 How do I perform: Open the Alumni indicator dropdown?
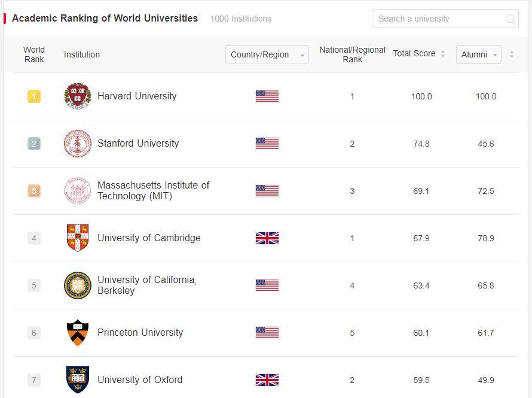point(478,54)
